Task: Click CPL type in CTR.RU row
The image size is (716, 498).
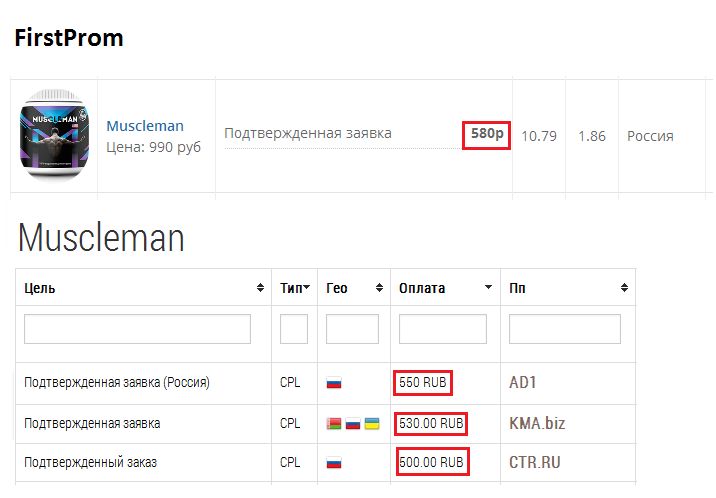Action: tap(290, 462)
